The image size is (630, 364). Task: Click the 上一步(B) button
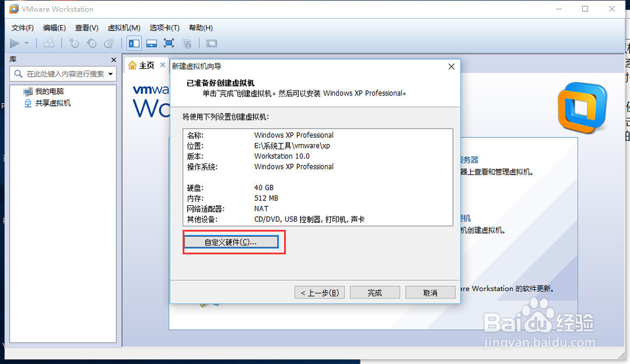pos(319,292)
